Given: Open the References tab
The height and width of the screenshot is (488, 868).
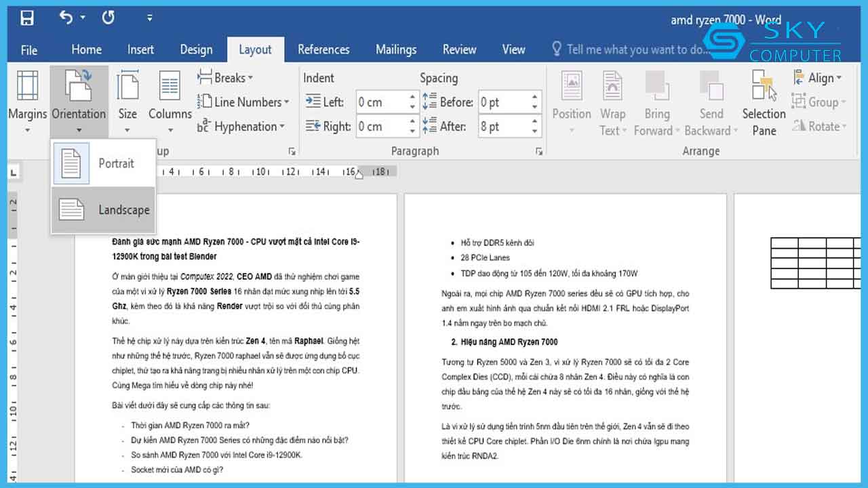Looking at the screenshot, I should [x=323, y=49].
